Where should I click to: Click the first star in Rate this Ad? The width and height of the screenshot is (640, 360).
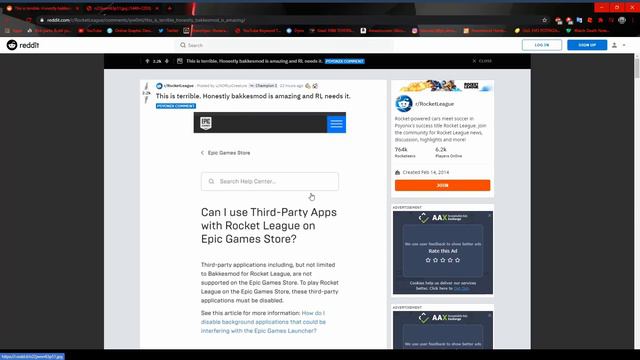(x=428, y=260)
